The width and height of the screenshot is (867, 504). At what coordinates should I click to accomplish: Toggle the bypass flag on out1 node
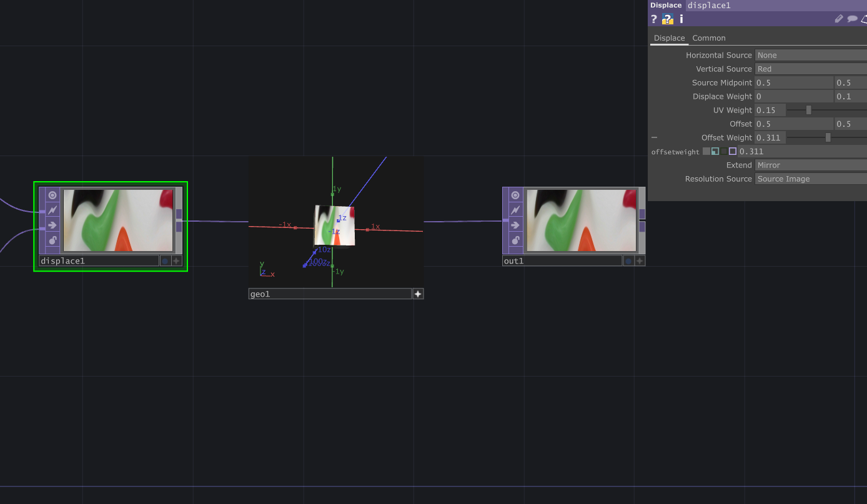pos(515,210)
